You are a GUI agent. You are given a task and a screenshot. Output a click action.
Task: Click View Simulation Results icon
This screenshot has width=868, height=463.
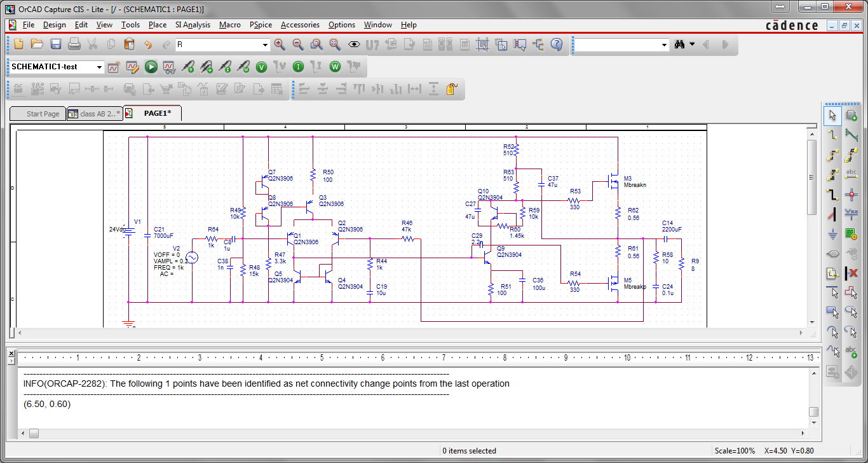coord(169,67)
